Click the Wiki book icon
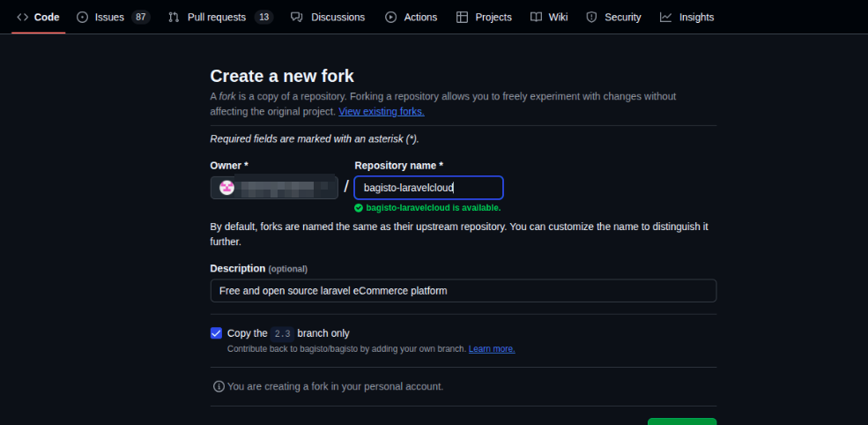The width and height of the screenshot is (868, 425). pyautogui.click(x=536, y=17)
